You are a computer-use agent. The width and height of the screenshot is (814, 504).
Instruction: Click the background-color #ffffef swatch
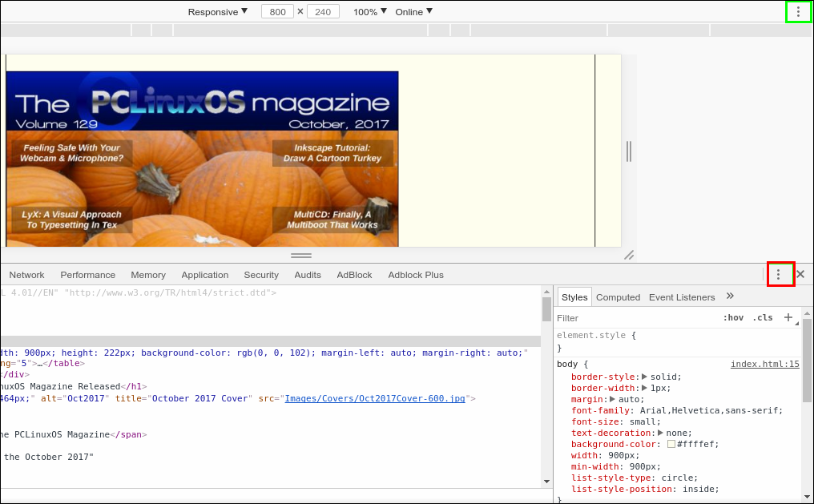(671, 444)
